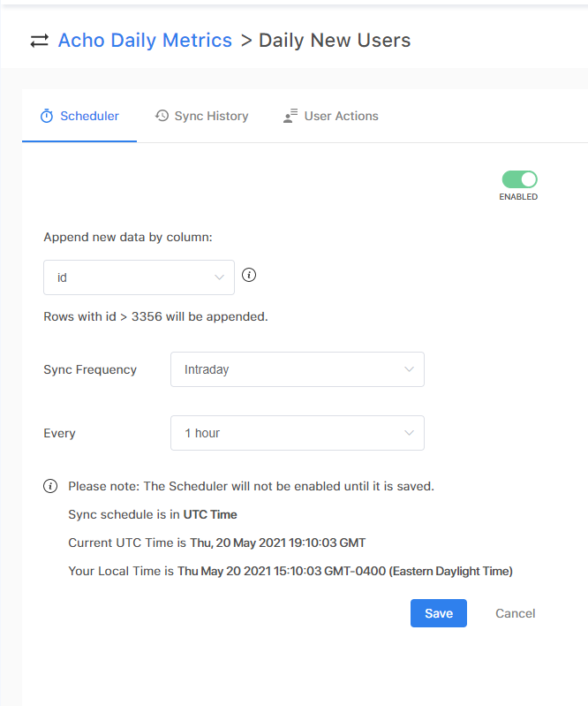Image resolution: width=588 pixels, height=706 pixels.
Task: Open the User Actions tab
Action: (x=331, y=116)
